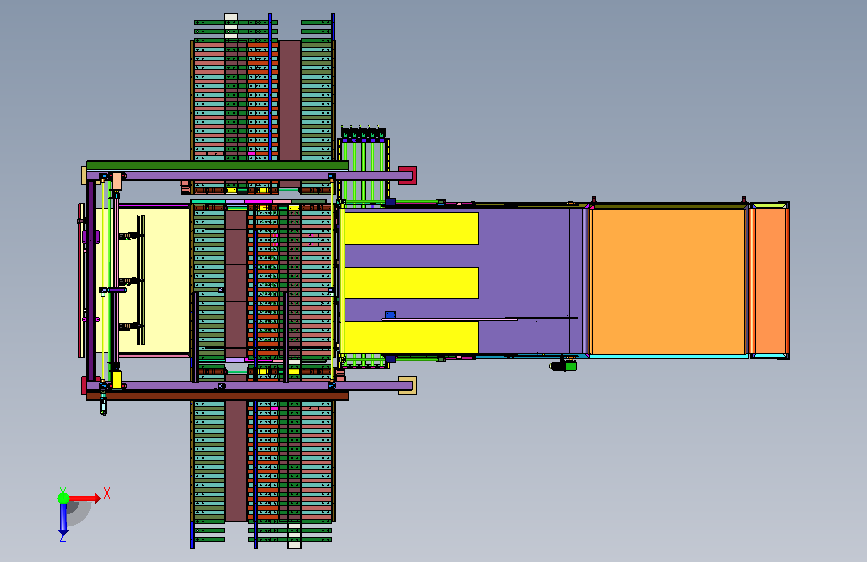The height and width of the screenshot is (562, 867).
Task: Pick the middle yellow strip on purple table
Action: (x=411, y=283)
